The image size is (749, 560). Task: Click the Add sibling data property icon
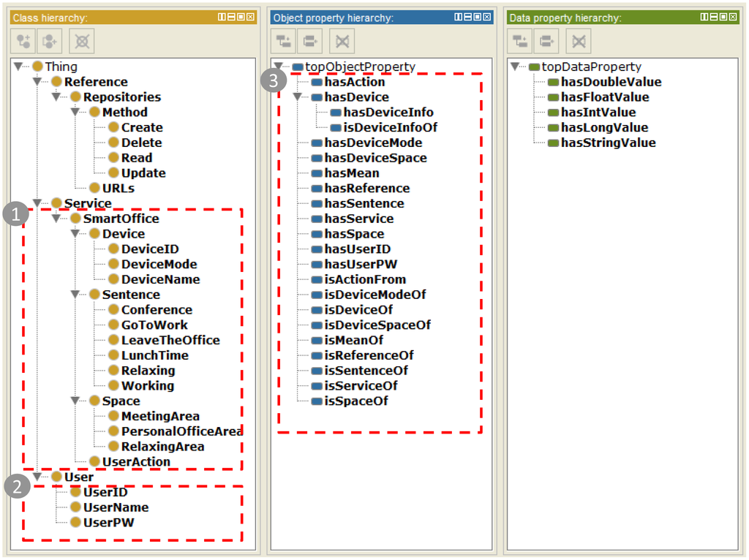(x=546, y=42)
